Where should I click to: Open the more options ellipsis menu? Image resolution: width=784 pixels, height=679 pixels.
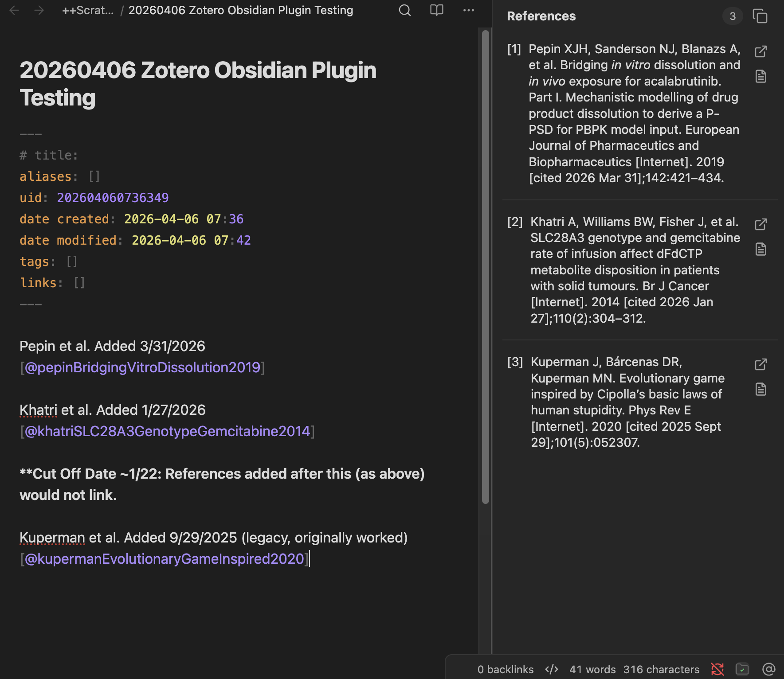468,10
